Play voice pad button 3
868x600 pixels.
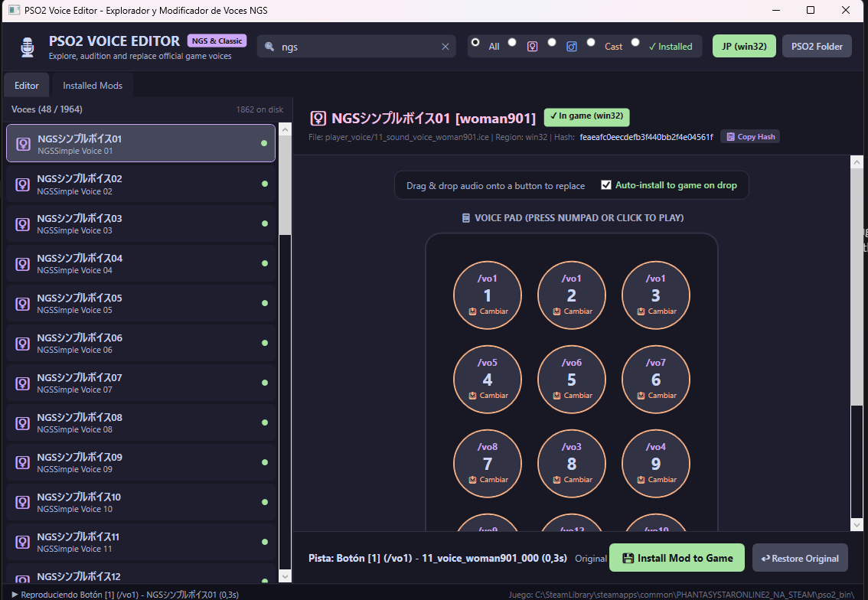click(x=656, y=295)
